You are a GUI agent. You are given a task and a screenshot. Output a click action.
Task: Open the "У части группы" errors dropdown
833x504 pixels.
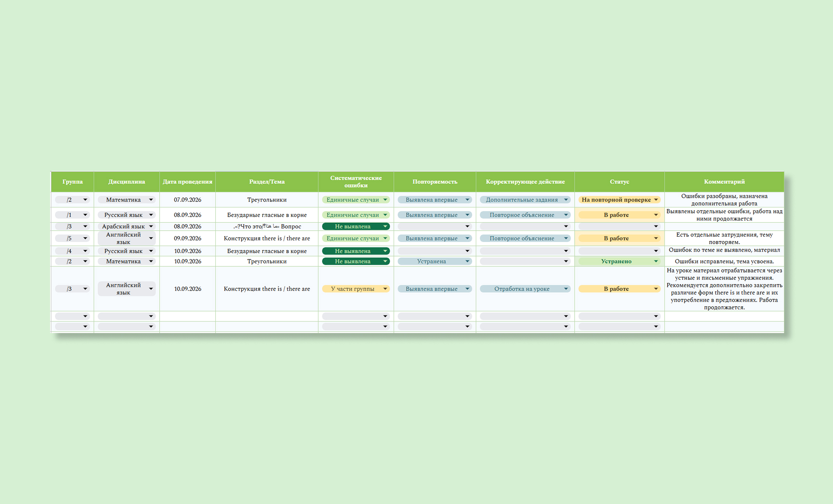(356, 289)
